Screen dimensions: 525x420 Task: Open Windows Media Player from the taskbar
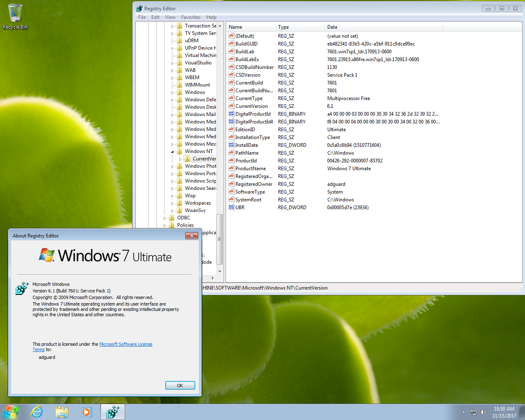87,412
